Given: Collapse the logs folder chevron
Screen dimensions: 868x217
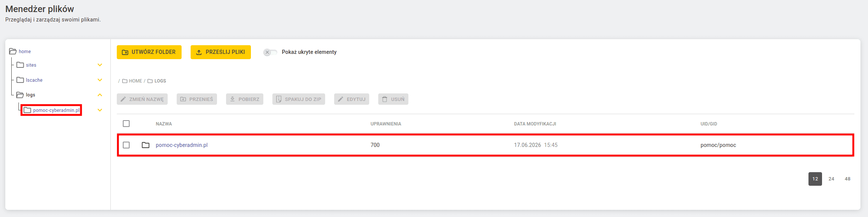Looking at the screenshot, I should tap(100, 95).
